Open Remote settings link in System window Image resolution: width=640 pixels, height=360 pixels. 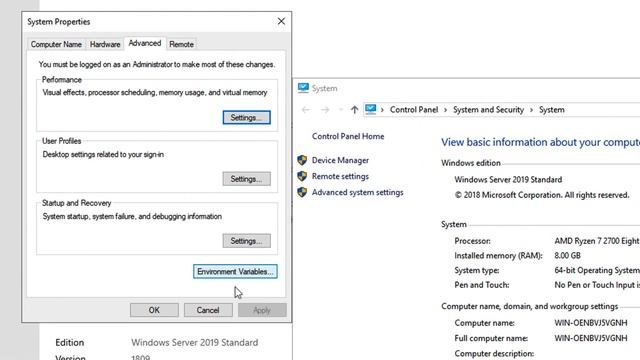click(340, 176)
